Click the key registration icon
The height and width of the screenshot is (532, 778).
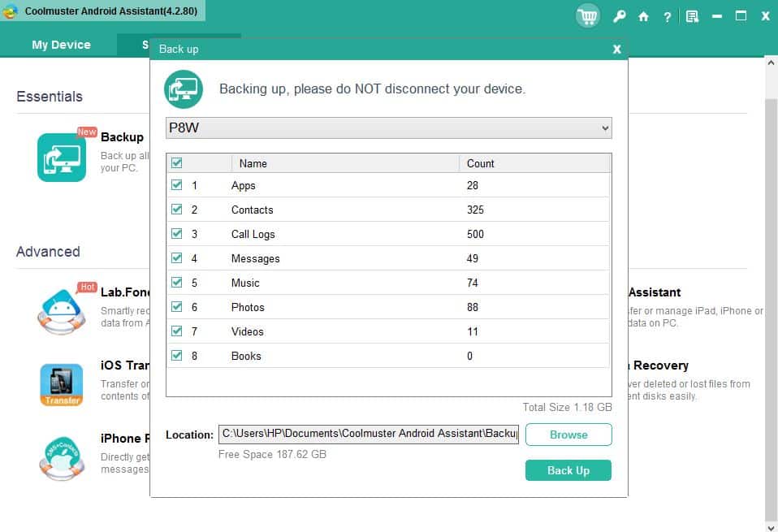pos(619,16)
